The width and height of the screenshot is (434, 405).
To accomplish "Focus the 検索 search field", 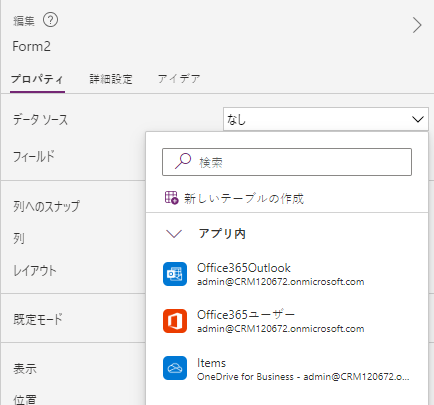I will [287, 162].
